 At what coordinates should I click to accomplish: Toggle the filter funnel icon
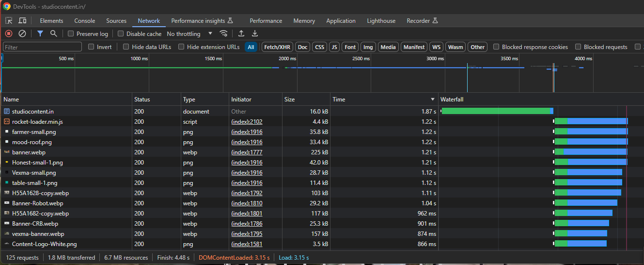pyautogui.click(x=40, y=33)
